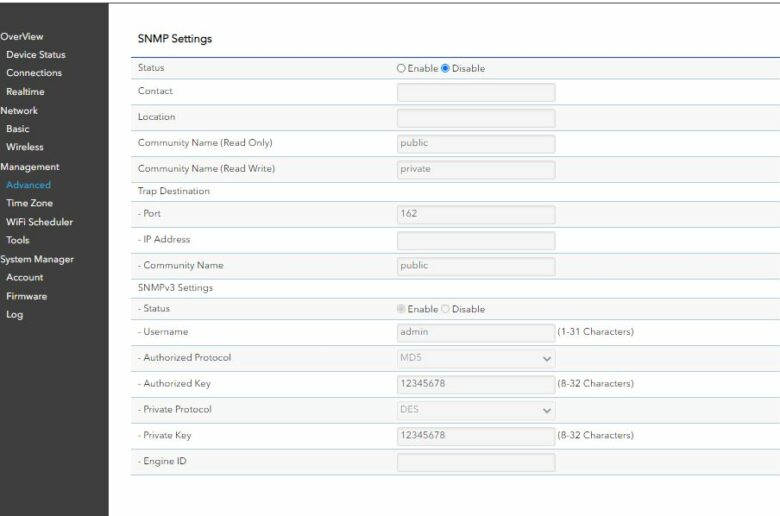Choose Enable under SNMPv3 Settings Status
Image resolution: width=780 pixels, height=516 pixels.
pyautogui.click(x=401, y=309)
